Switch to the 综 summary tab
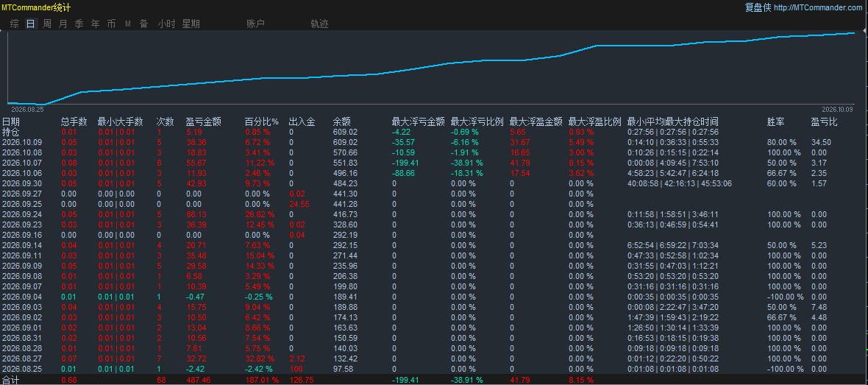This screenshot has width=868, height=385. (x=15, y=24)
